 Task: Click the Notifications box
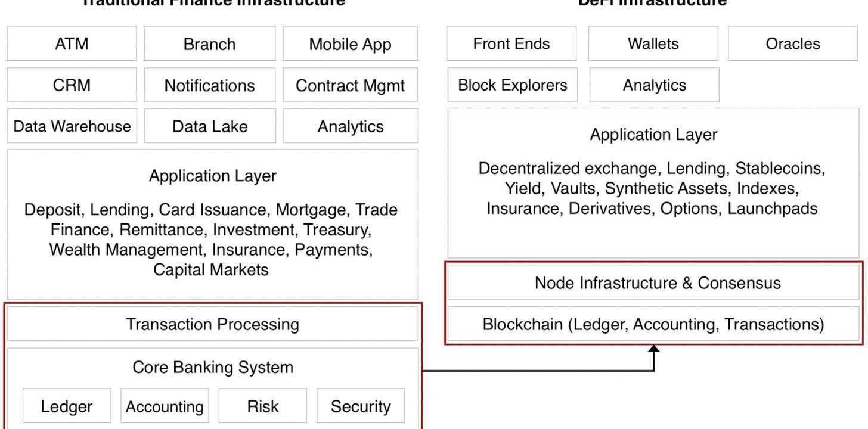(210, 85)
